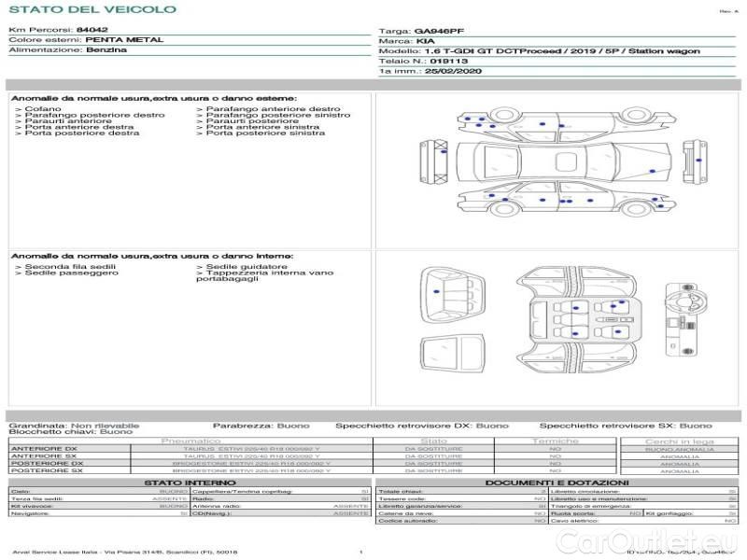Select the 'Kit gonfiaggio' label
Viewport: 747px width, 560px height.
click(x=669, y=514)
